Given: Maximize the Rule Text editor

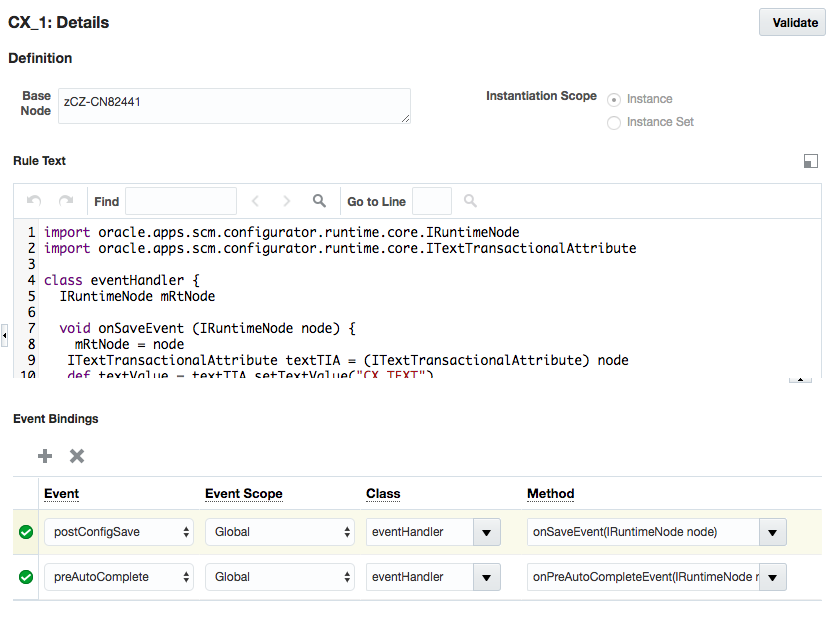Looking at the screenshot, I should click(x=811, y=161).
